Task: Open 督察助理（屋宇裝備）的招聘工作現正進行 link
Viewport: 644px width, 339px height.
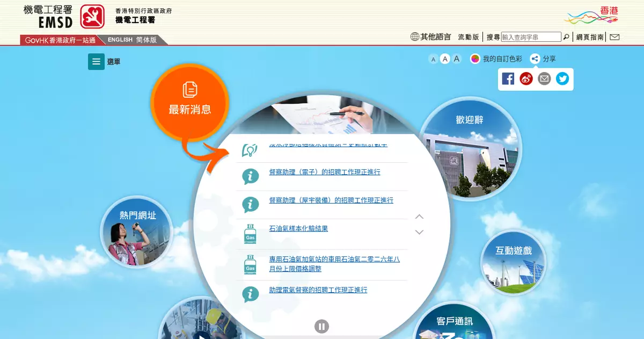Action: click(x=331, y=200)
